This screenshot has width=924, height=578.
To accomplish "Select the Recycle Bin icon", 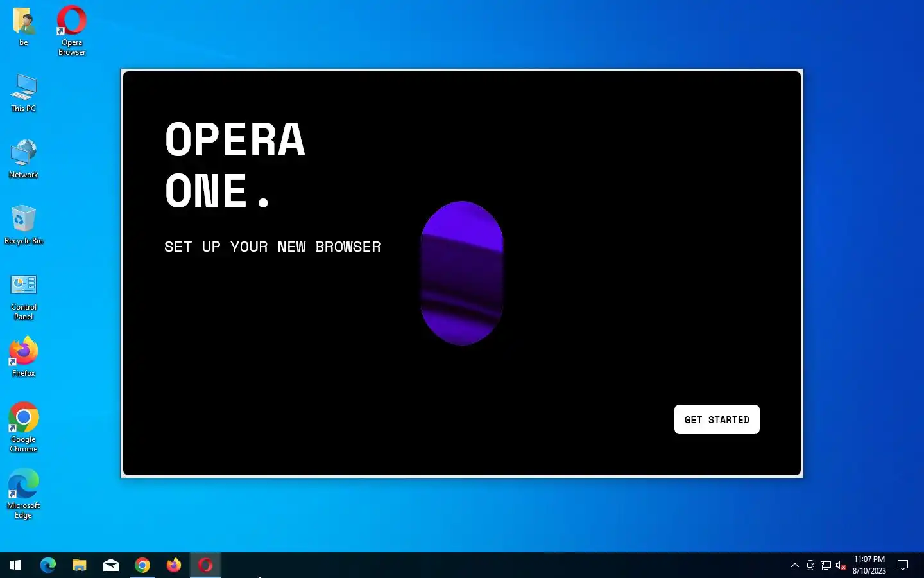I will (24, 225).
